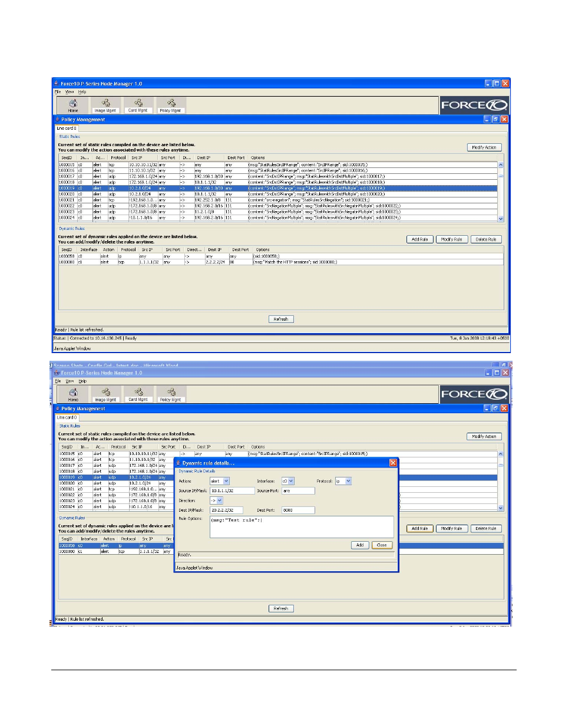Select the Line card 0 tab in upper screenshot

click(x=67, y=128)
